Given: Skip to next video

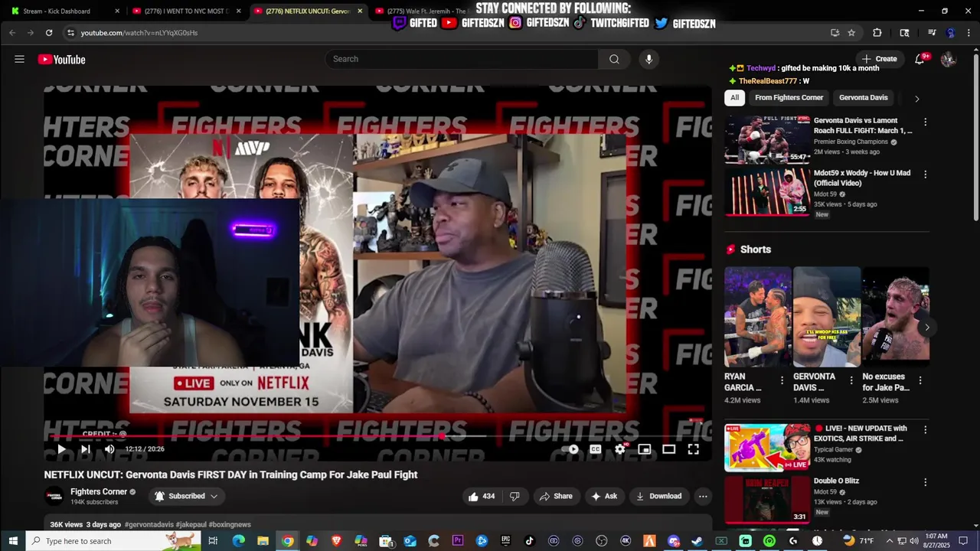Looking at the screenshot, I should (x=86, y=449).
